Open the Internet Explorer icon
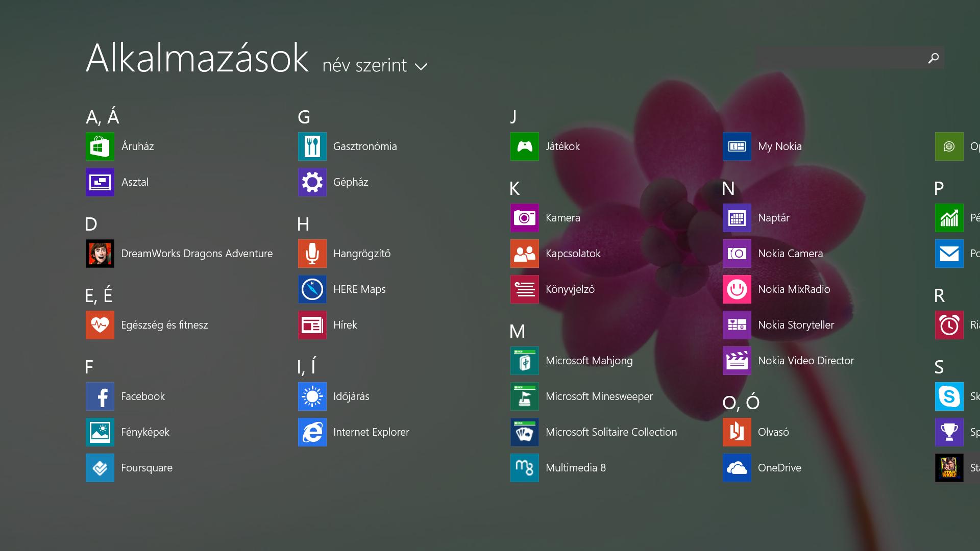 pos(312,432)
